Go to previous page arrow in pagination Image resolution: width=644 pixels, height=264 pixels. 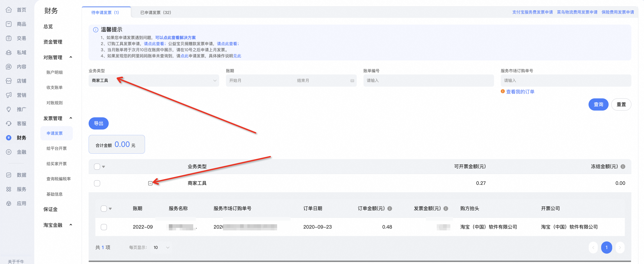point(593,248)
